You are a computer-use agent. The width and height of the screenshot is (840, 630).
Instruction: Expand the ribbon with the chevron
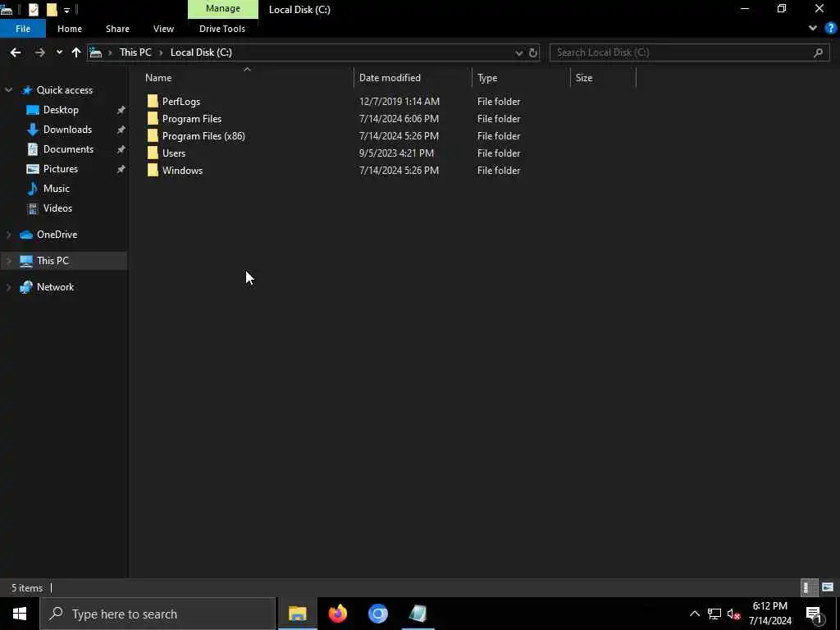tap(813, 28)
